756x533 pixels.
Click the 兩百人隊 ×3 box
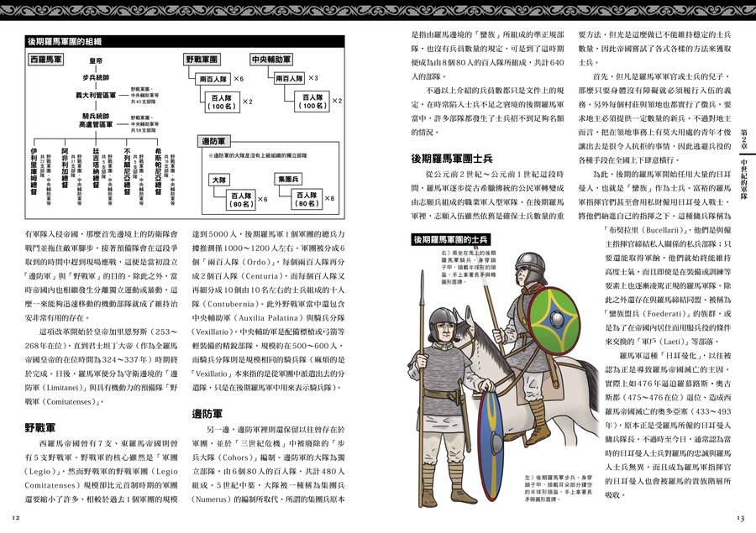(289, 77)
